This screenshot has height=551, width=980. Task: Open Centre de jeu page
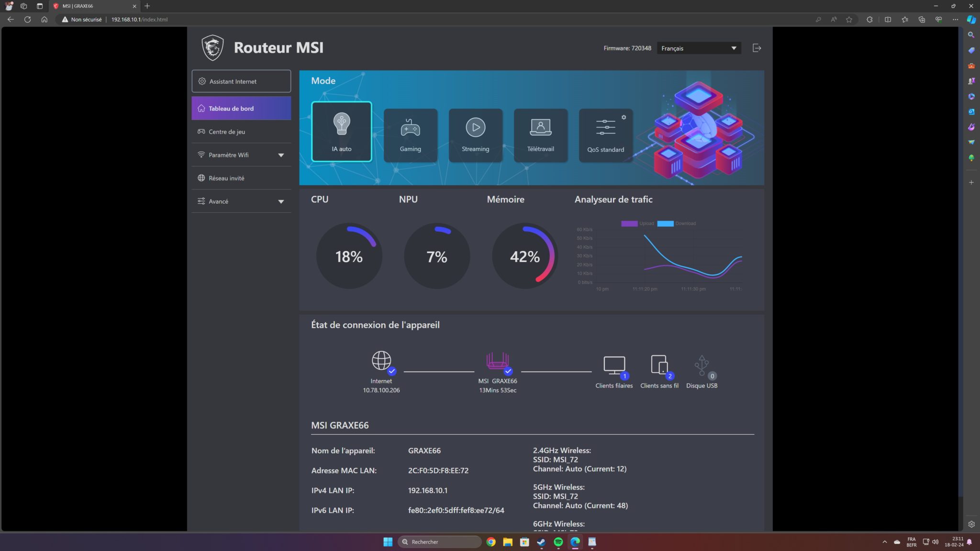241,132
